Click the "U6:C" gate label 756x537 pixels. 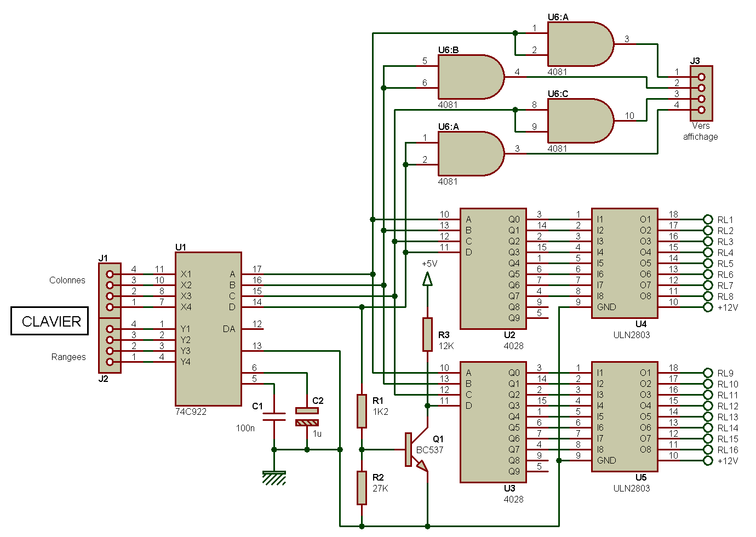[558, 94]
